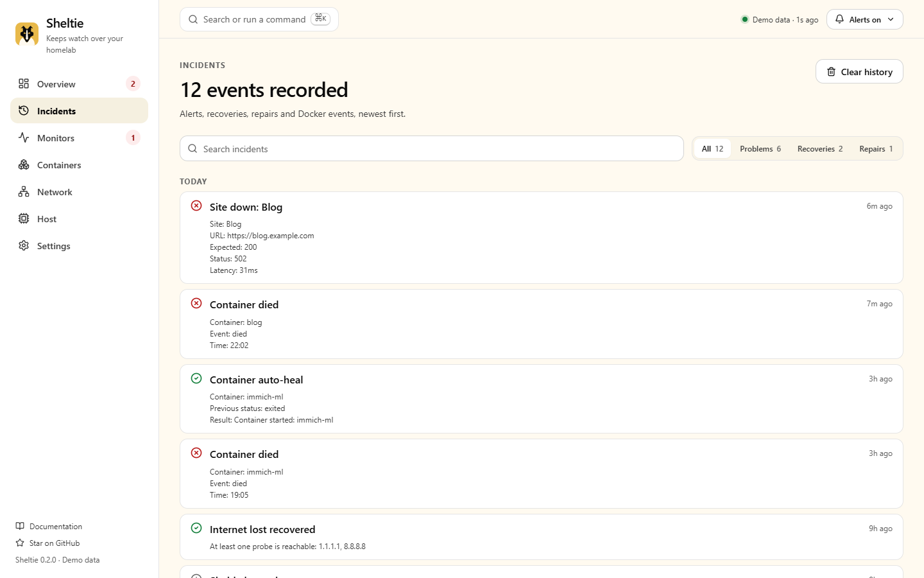Click the green check icon on Container auto-heal
This screenshot has width=924, height=578.
pyautogui.click(x=196, y=378)
